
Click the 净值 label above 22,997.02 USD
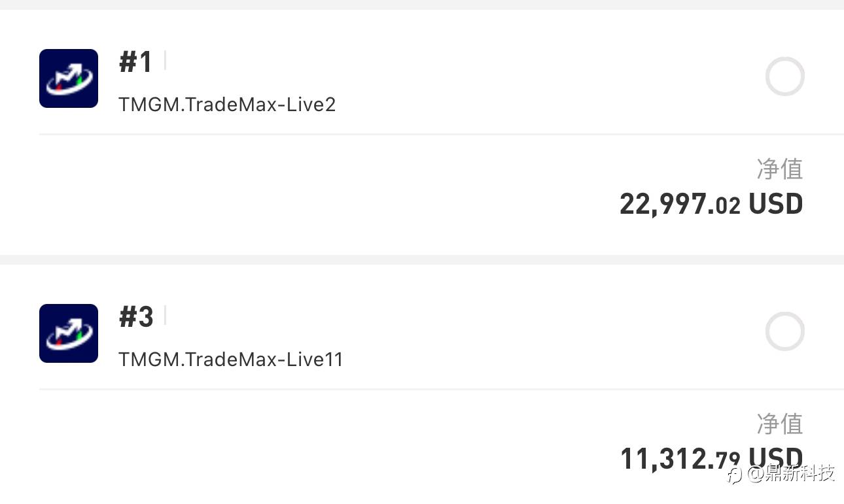click(779, 169)
